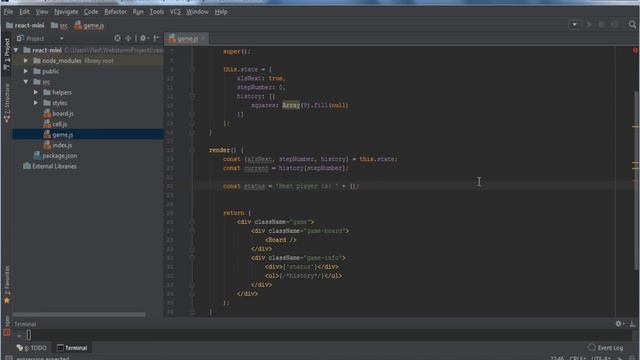The height and width of the screenshot is (360, 640).
Task: Select node_modules folder row
Action: pyautogui.click(x=88, y=61)
